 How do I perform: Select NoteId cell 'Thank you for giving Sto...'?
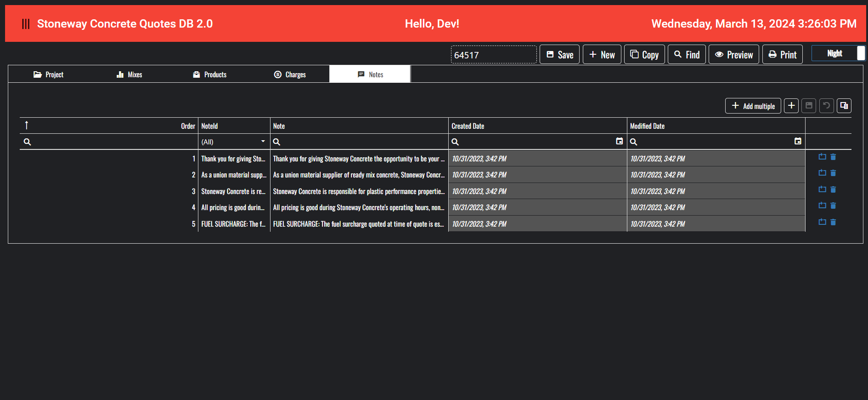(x=234, y=159)
